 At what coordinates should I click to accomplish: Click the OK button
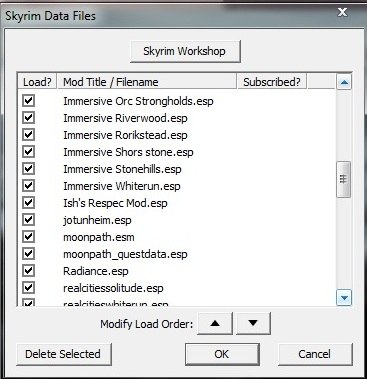point(222,354)
